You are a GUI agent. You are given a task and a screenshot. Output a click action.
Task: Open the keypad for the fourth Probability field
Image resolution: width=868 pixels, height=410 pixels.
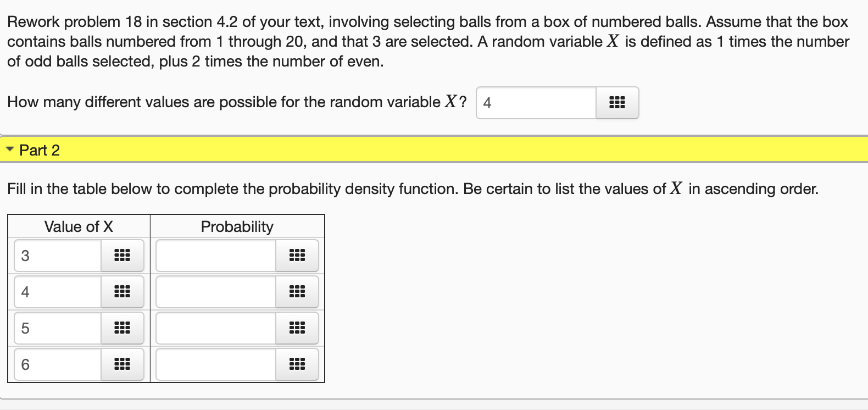point(297,364)
